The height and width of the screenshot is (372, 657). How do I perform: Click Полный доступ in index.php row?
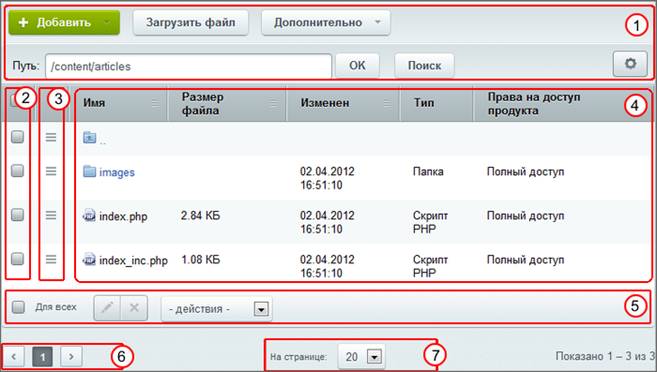525,216
